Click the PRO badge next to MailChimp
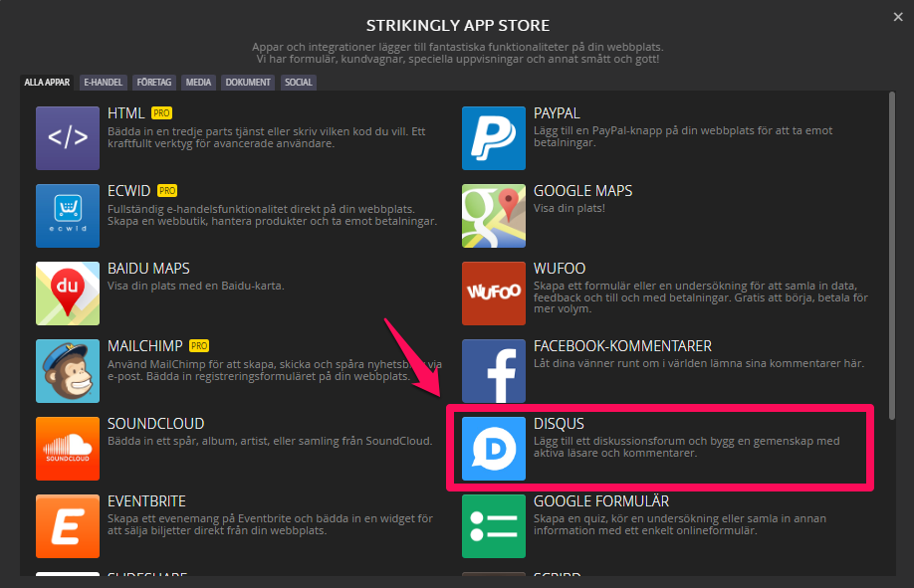 click(199, 345)
